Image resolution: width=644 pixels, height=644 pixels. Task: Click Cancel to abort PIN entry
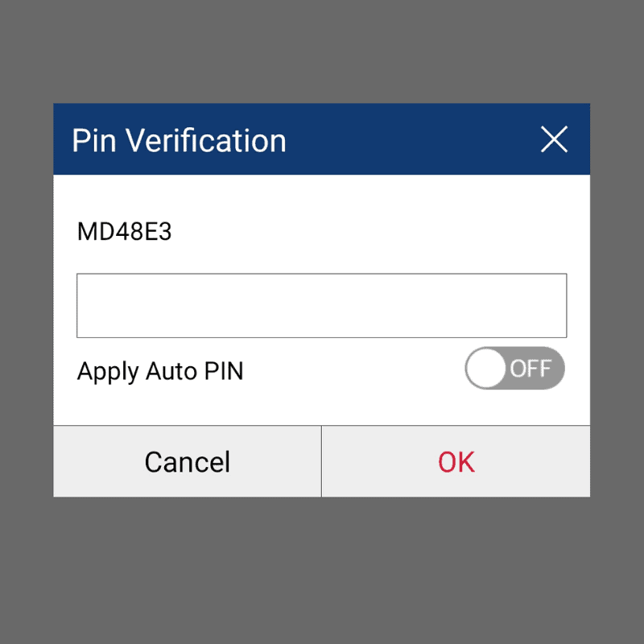pos(187,461)
